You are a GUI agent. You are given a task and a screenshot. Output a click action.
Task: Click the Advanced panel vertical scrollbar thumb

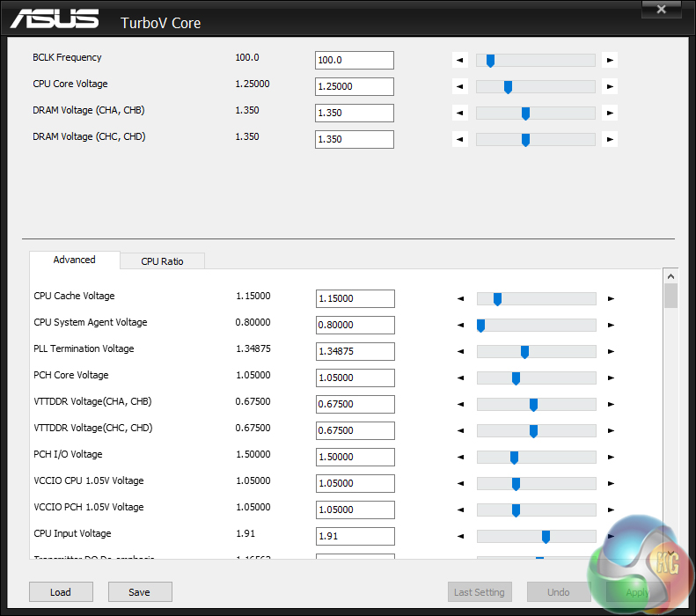click(670, 295)
